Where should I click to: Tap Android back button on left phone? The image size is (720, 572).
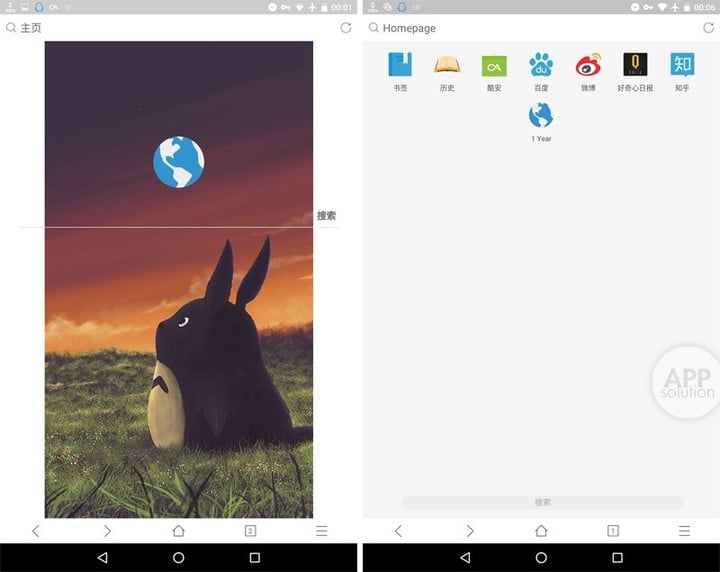pos(103,557)
